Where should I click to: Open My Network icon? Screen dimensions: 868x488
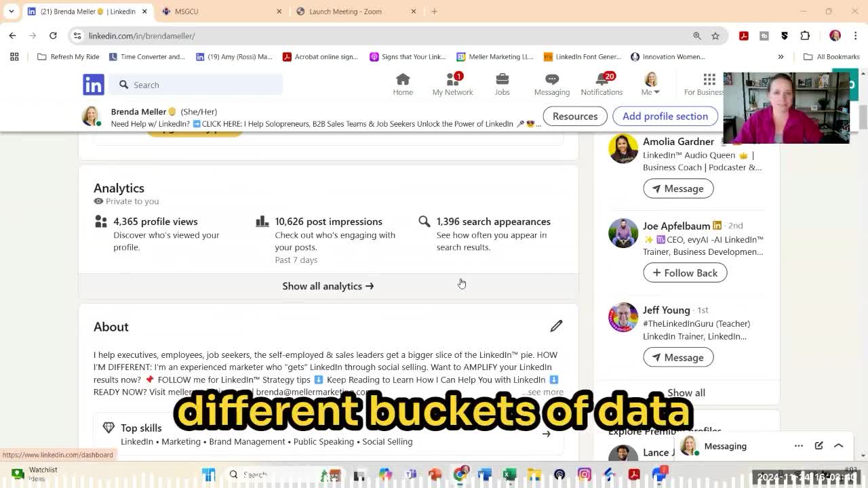[x=452, y=84]
